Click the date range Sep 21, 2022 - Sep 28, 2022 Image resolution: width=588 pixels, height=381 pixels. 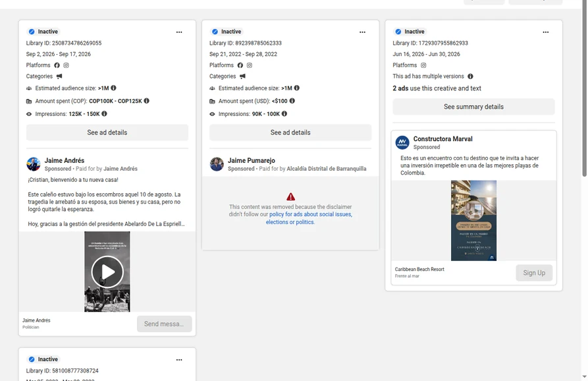(x=243, y=54)
